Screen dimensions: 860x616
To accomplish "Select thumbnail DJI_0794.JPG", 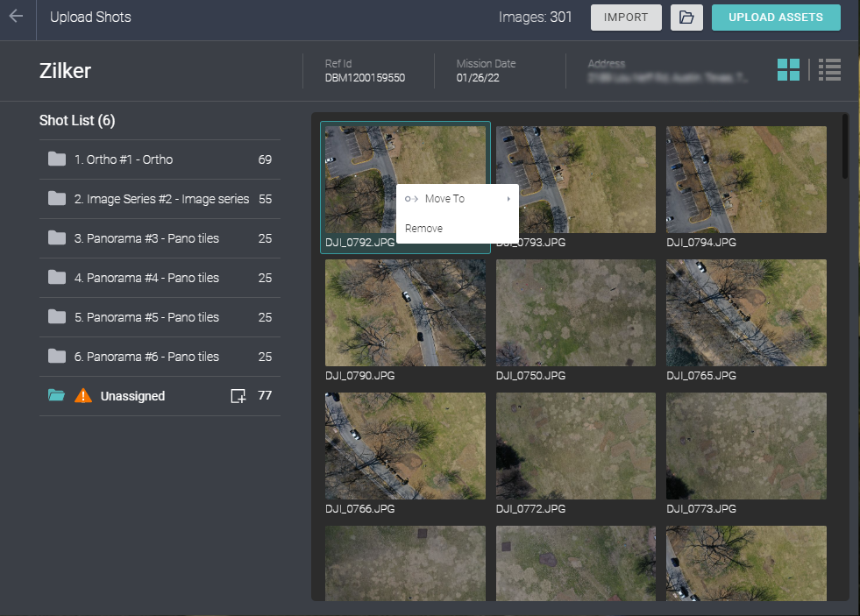I will click(x=746, y=180).
